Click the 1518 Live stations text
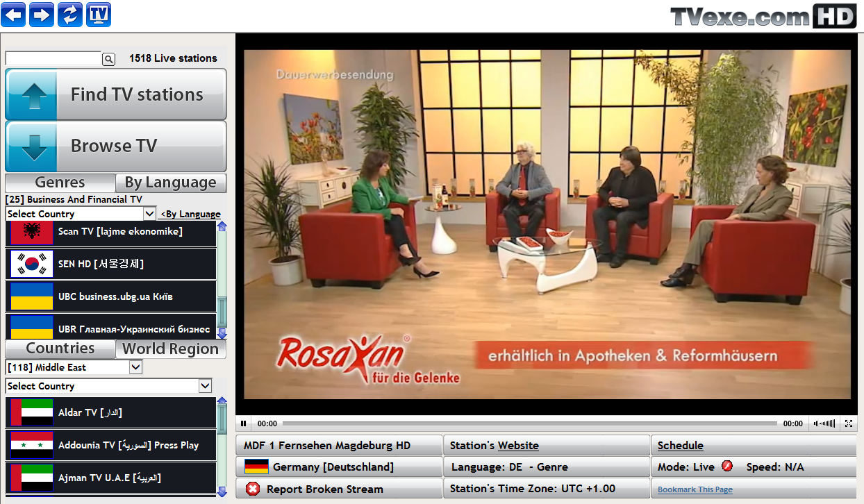864x504 pixels. coord(173,58)
